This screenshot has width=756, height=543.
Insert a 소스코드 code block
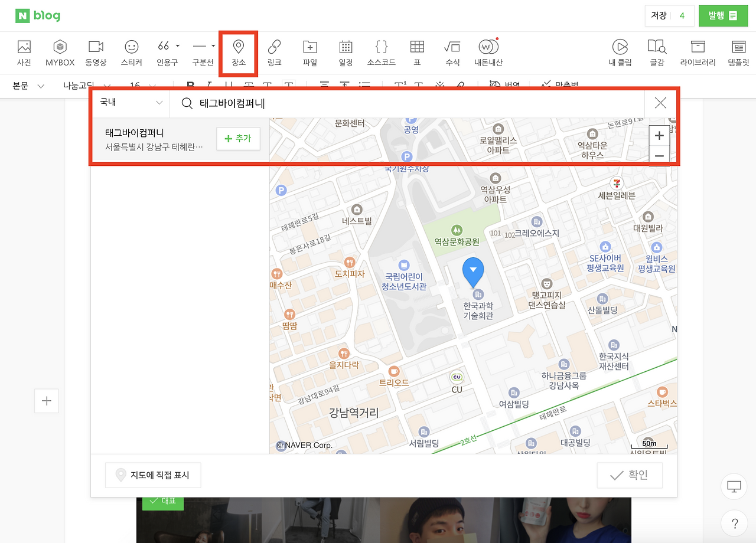click(381, 52)
